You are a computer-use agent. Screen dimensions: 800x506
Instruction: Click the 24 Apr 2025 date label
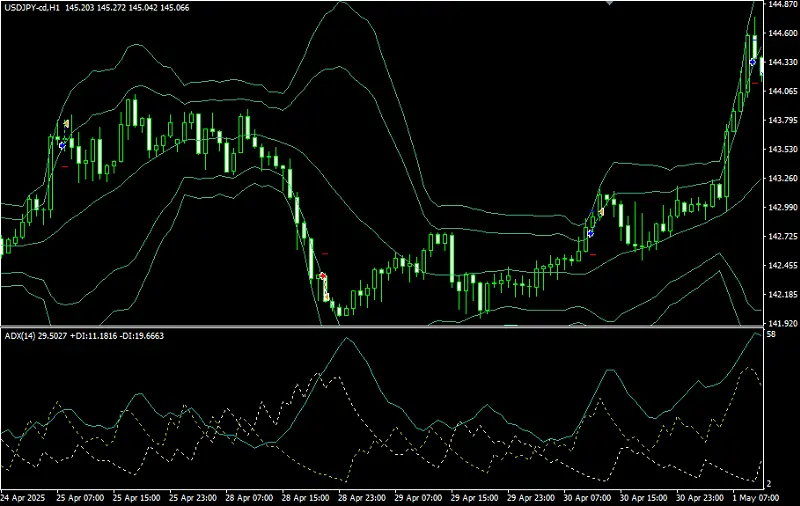coord(24,497)
